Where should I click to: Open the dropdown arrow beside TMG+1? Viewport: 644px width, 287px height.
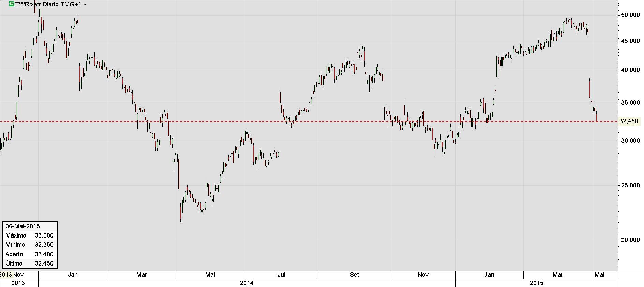pos(85,5)
